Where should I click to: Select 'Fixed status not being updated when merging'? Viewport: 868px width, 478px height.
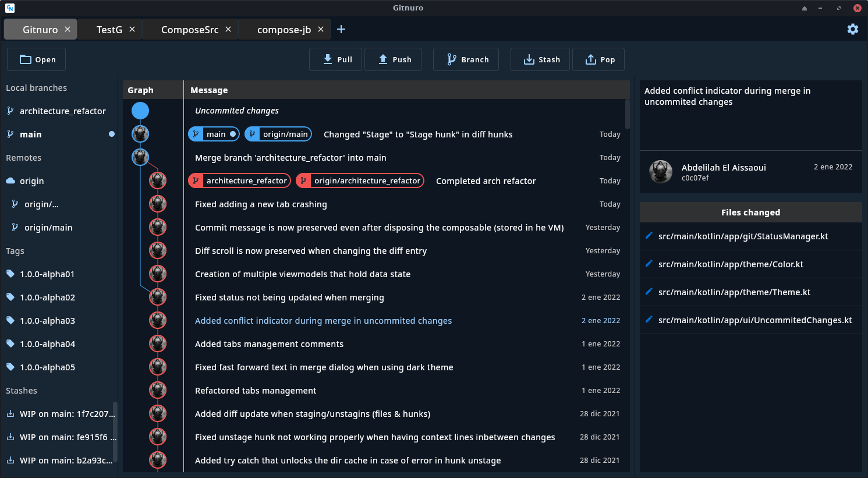[376, 298]
